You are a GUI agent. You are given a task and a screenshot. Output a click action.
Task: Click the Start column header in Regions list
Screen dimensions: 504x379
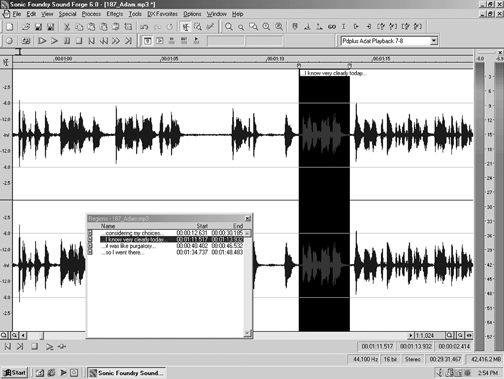202,226
